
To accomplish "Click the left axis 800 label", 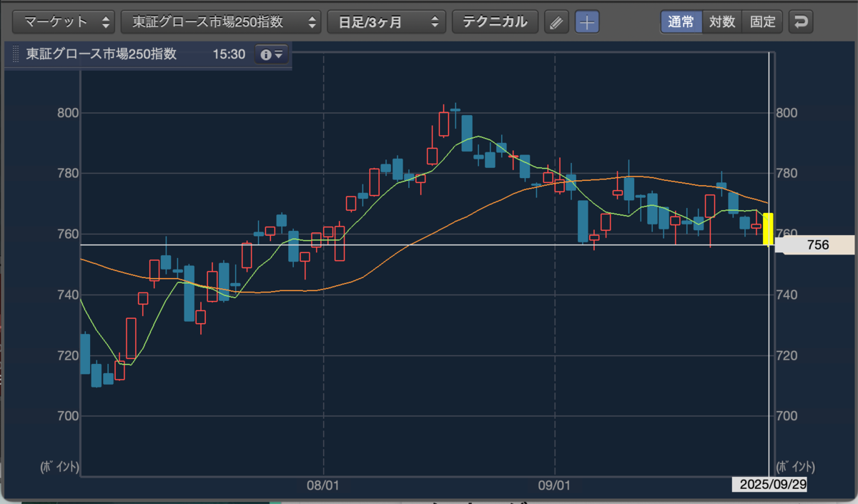I will tap(68, 113).
